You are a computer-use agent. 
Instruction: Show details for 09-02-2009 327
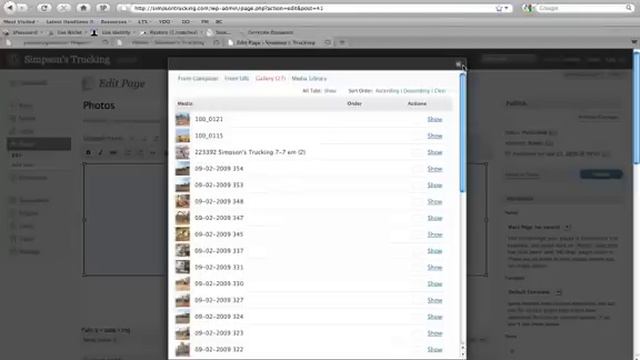point(435,300)
